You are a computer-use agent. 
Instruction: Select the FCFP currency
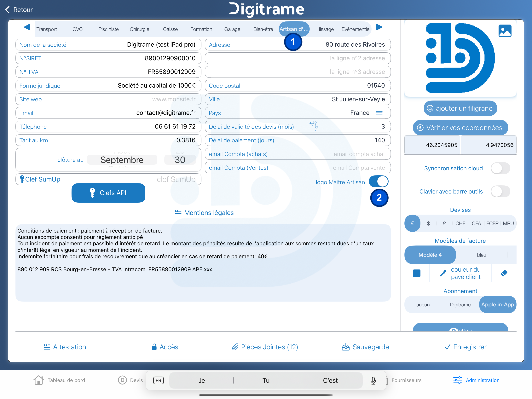[x=492, y=223]
